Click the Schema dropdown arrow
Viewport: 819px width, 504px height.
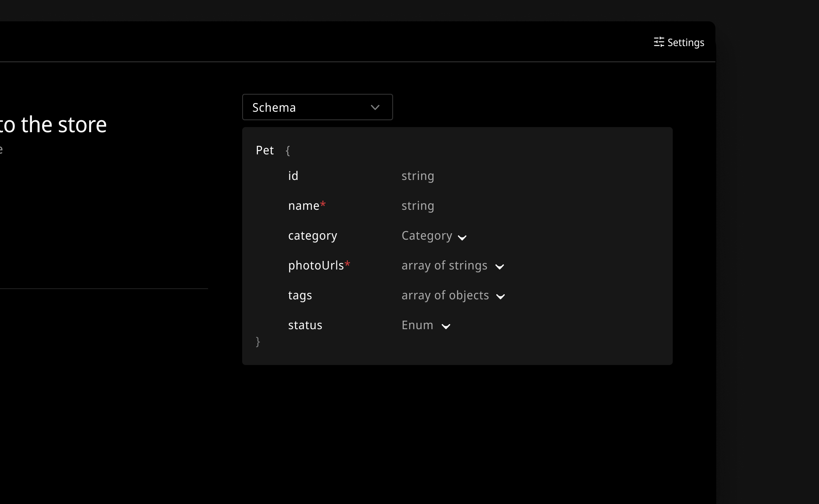375,107
